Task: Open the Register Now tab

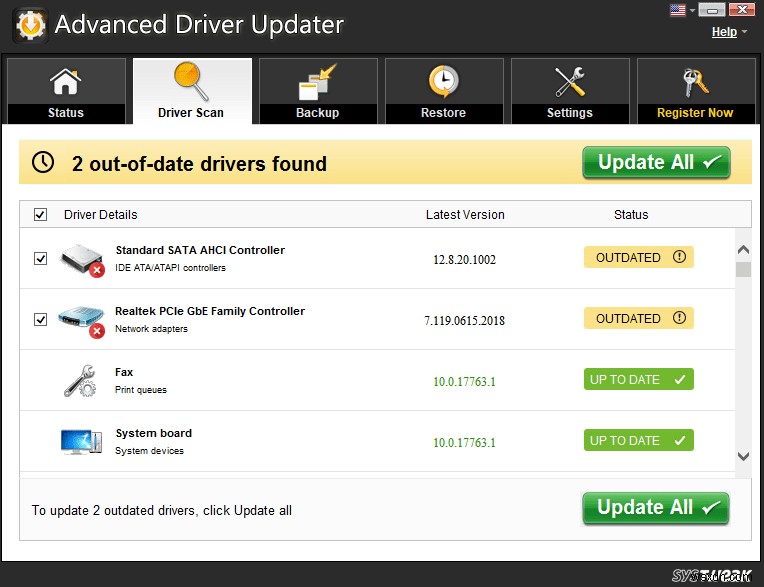Action: [x=696, y=91]
